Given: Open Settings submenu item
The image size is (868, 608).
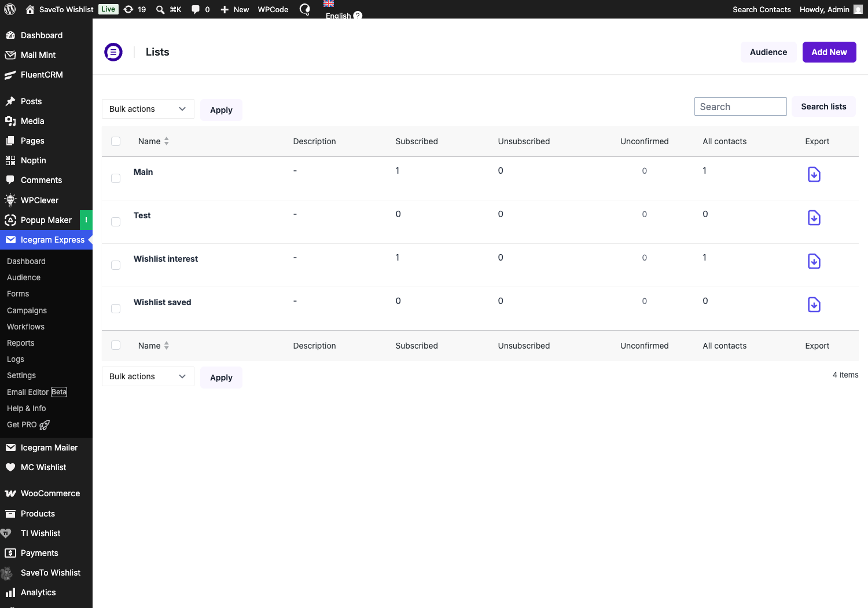Looking at the screenshot, I should click(x=21, y=375).
